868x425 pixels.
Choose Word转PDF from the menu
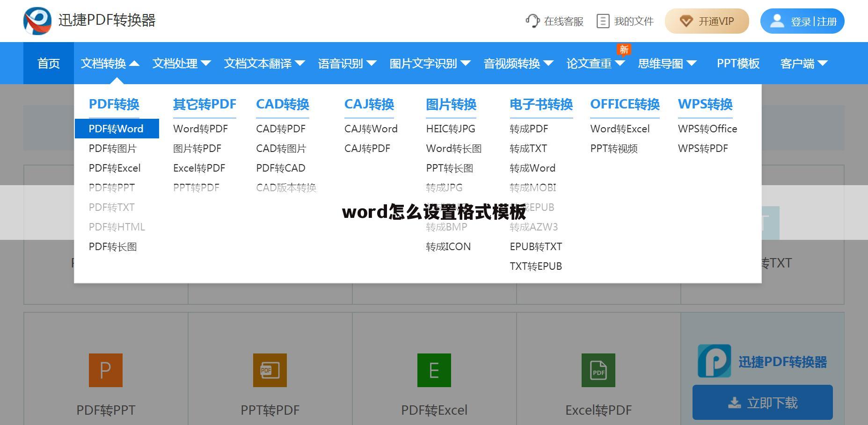pyautogui.click(x=200, y=129)
